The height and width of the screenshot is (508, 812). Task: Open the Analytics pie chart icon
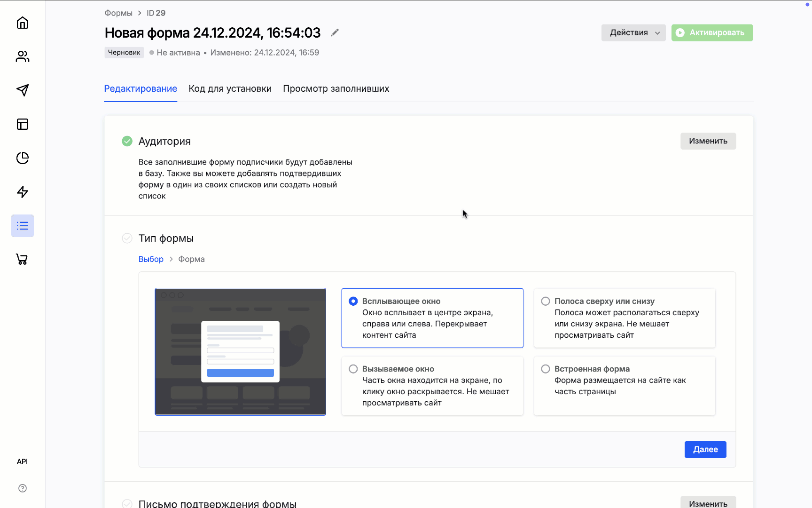coord(23,158)
